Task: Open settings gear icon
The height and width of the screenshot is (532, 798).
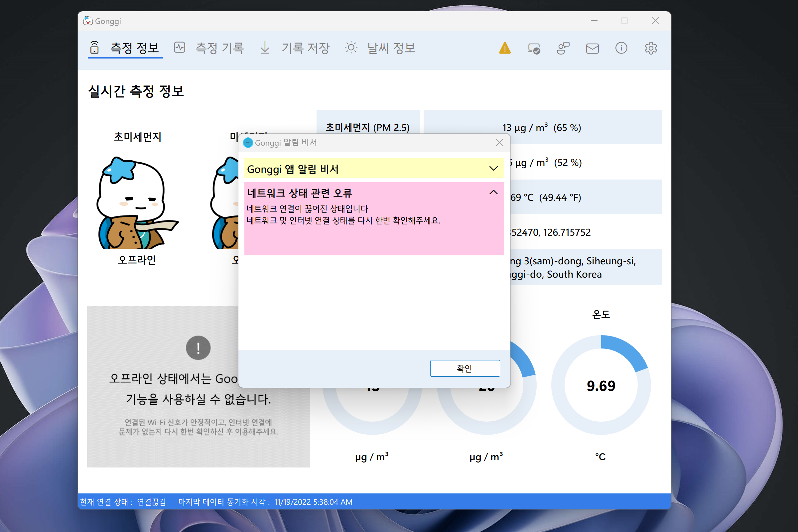Action: coord(651,48)
